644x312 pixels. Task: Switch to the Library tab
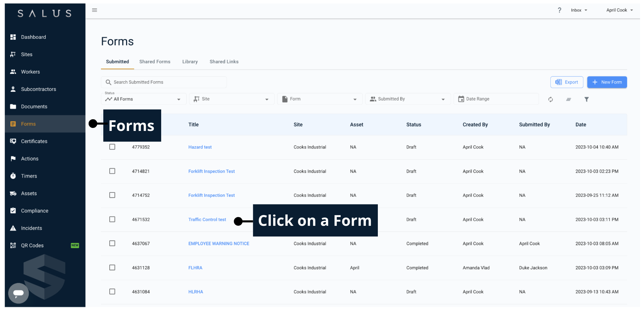coord(190,62)
